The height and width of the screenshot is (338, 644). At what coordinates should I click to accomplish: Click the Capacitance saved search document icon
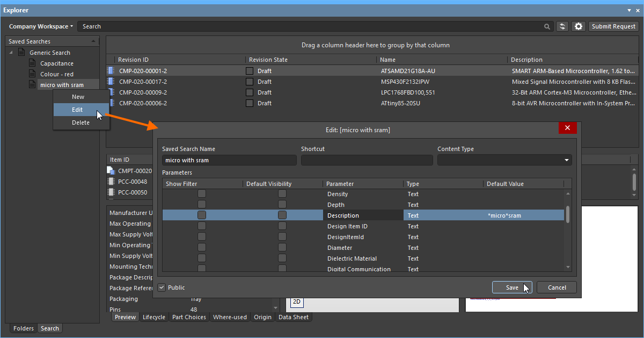pyautogui.click(x=32, y=63)
